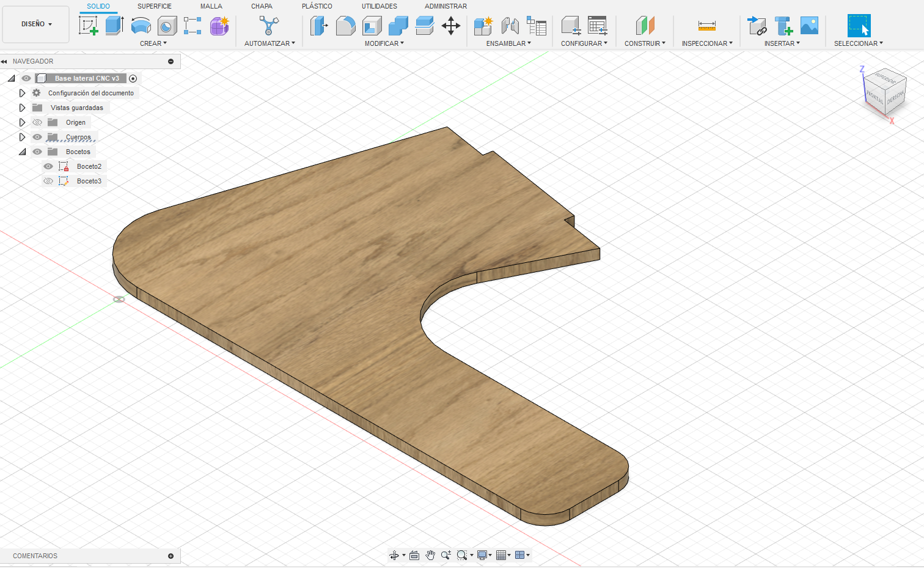Click the Insert Fastener bolt icon

(x=783, y=26)
